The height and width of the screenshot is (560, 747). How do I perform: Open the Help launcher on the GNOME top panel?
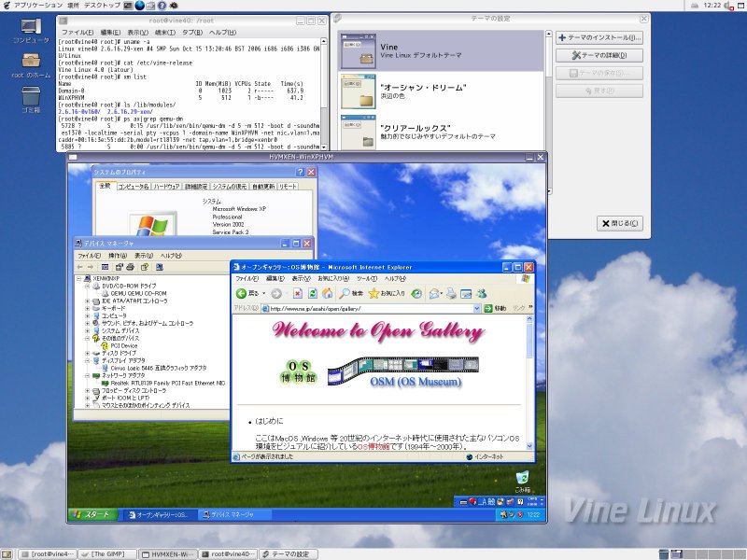tap(162, 6)
